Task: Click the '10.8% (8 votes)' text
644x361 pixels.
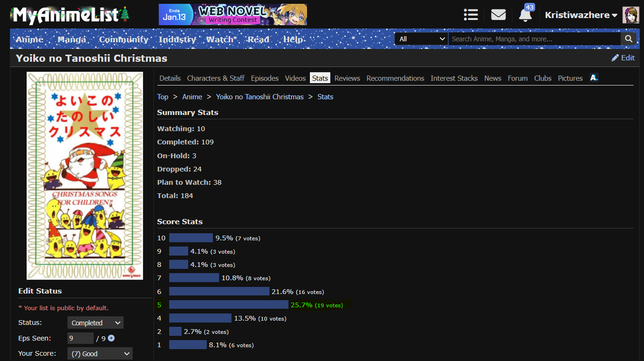Action: (246, 278)
